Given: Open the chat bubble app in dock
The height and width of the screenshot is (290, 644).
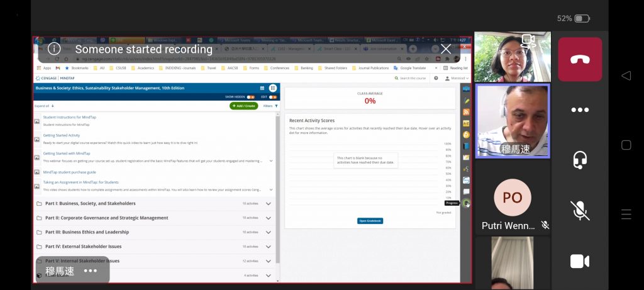Looking at the screenshot, I should tap(466, 191).
